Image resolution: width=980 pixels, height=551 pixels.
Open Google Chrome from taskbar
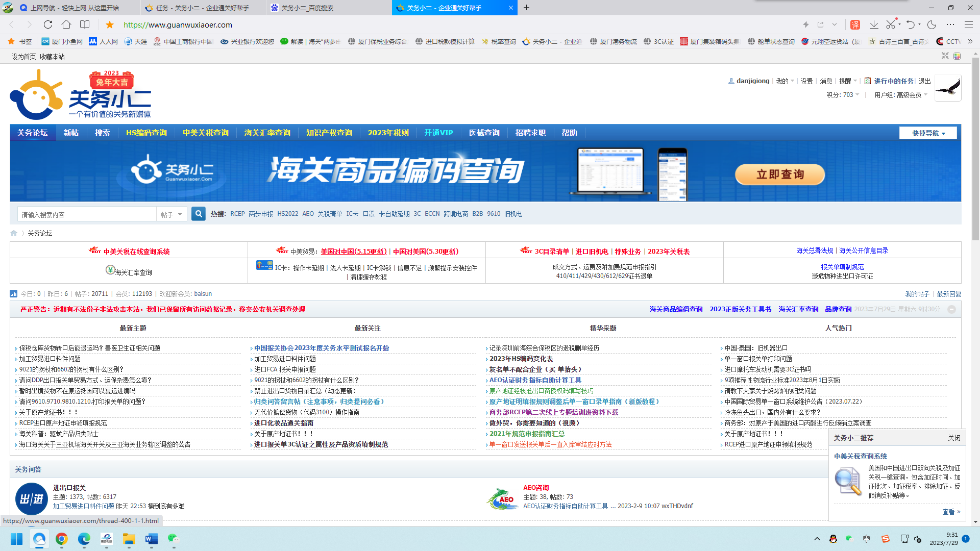click(62, 539)
